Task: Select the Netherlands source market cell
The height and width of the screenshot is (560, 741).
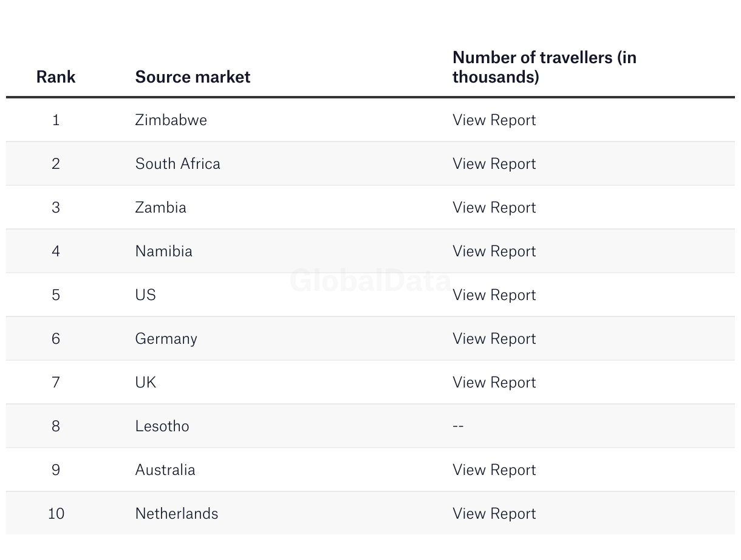Action: point(176,514)
